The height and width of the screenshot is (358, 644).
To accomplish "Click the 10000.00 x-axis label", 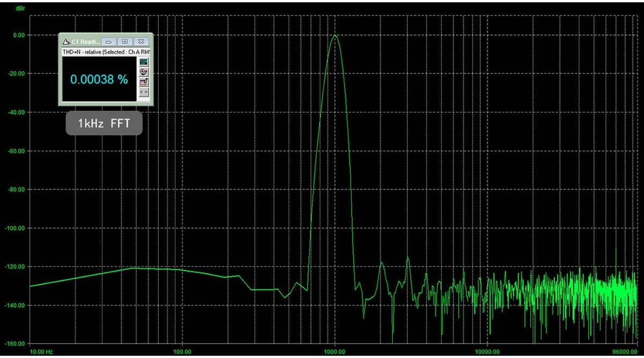I will coord(487,352).
